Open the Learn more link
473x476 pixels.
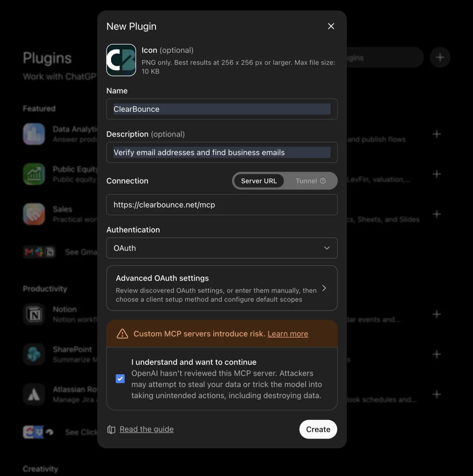[x=288, y=334]
